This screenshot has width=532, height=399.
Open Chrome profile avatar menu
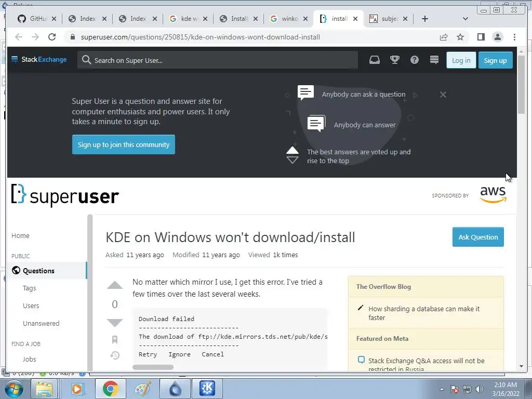tap(498, 37)
